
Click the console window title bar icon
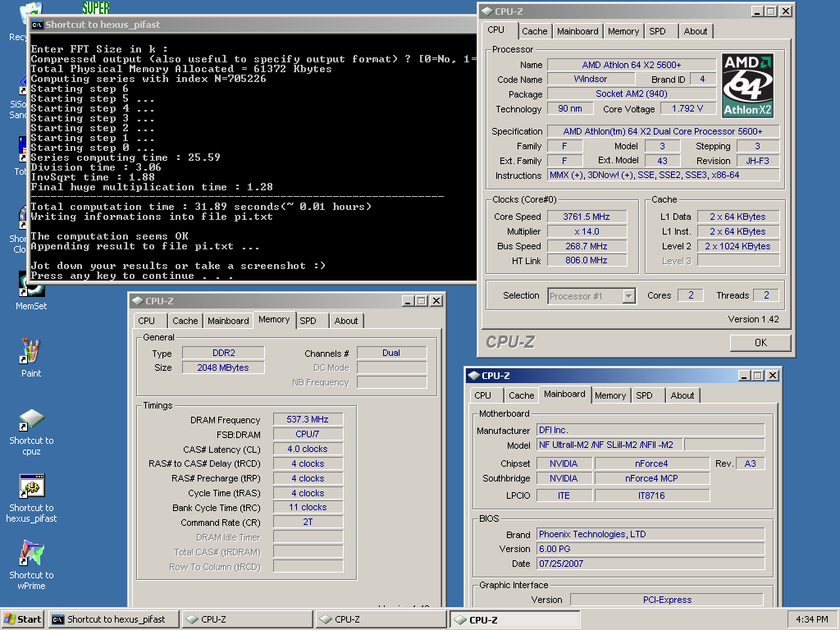37,25
